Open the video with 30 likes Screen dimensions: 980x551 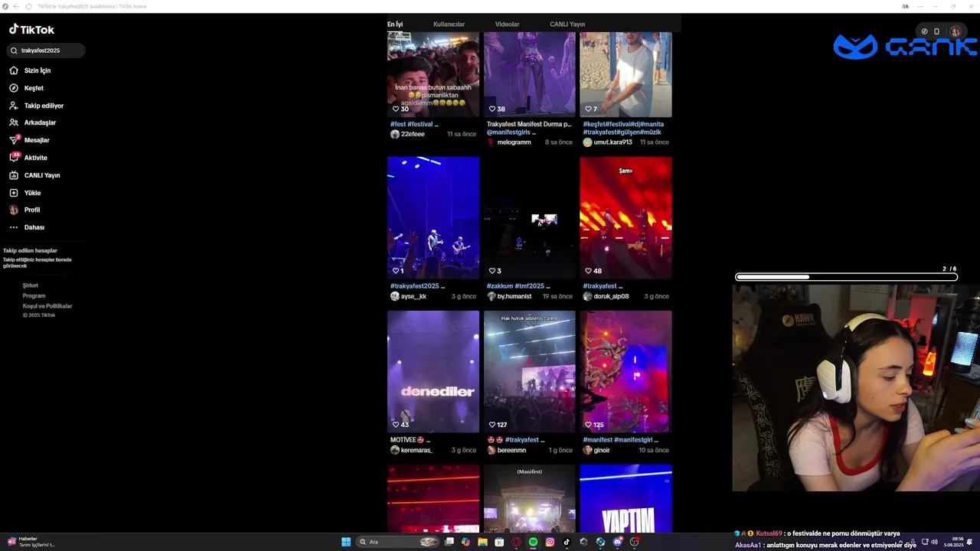click(433, 74)
